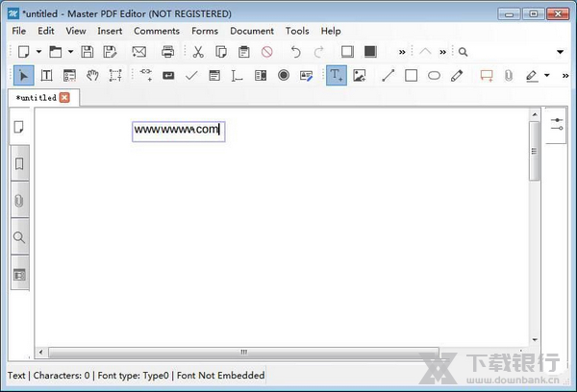Open the Bookmarks side panel
Viewport: 577px width, 392px height.
pyautogui.click(x=19, y=163)
